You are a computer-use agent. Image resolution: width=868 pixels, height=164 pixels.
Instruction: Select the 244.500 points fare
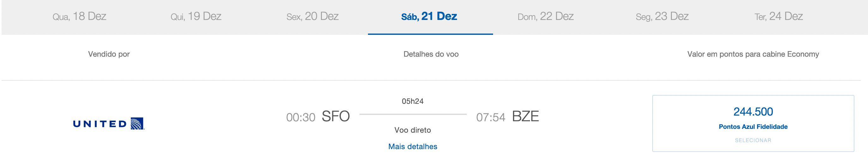(753, 112)
